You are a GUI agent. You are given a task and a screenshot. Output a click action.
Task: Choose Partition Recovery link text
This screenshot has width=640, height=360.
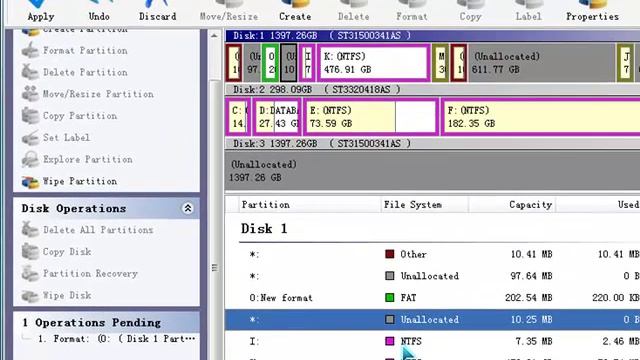click(x=90, y=273)
